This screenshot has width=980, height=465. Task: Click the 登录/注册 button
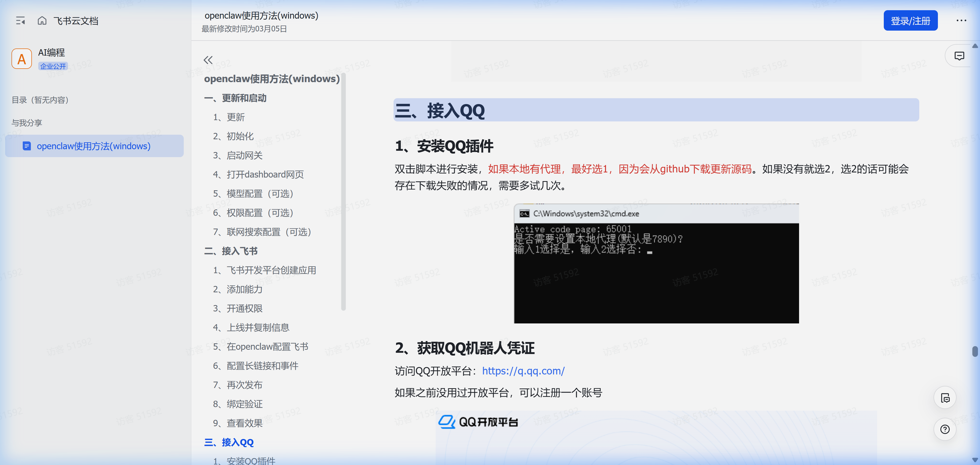click(910, 20)
